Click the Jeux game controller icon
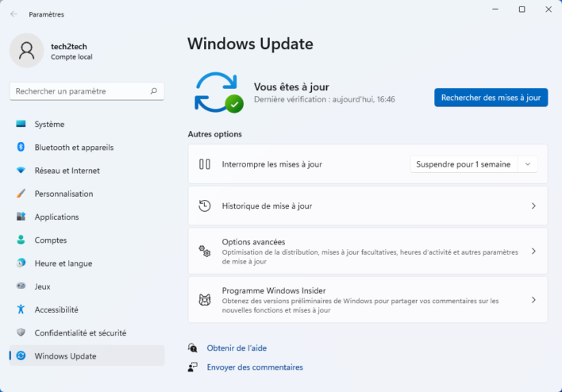The image size is (562, 392). click(21, 286)
